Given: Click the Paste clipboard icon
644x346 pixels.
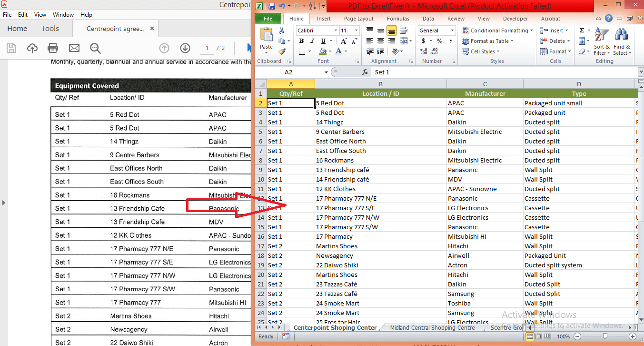Looking at the screenshot, I should click(x=266, y=34).
